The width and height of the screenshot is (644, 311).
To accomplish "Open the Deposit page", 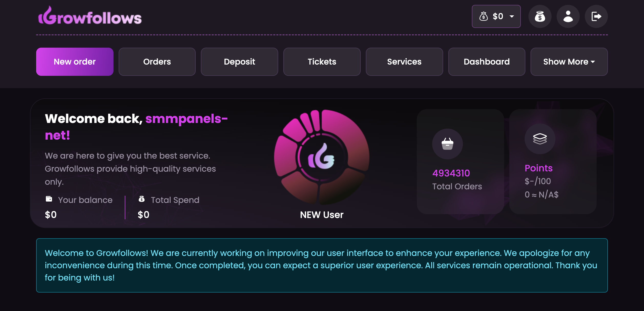I will coord(239,62).
